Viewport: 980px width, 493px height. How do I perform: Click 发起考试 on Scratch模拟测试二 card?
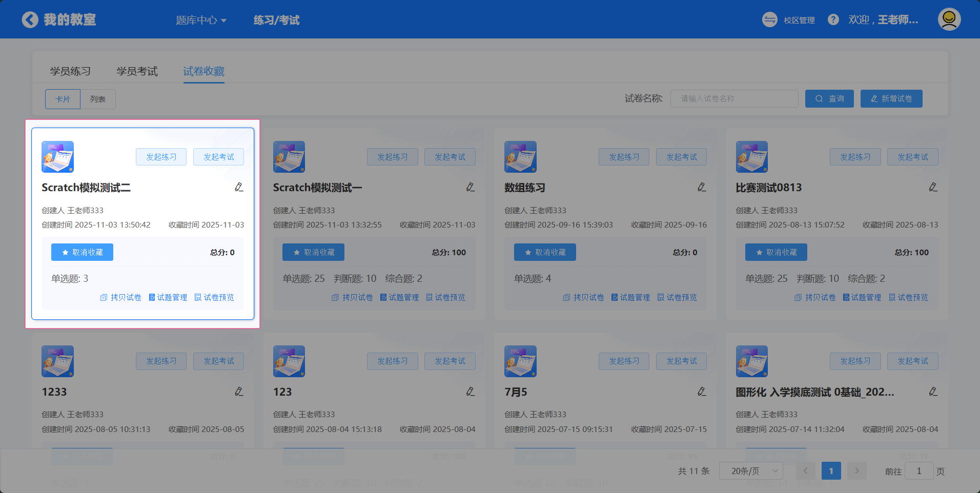click(219, 157)
